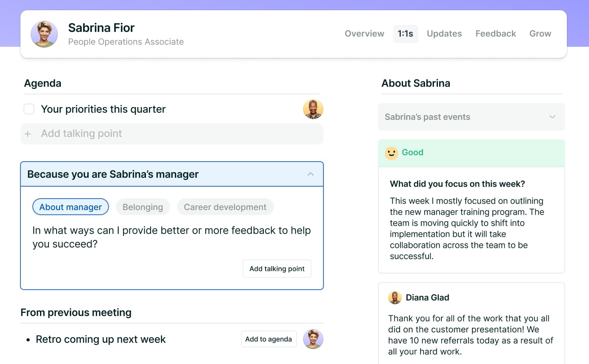Click the avatar beside Retro coming up next week
Viewport: 589px width, 364px height.
click(x=313, y=339)
